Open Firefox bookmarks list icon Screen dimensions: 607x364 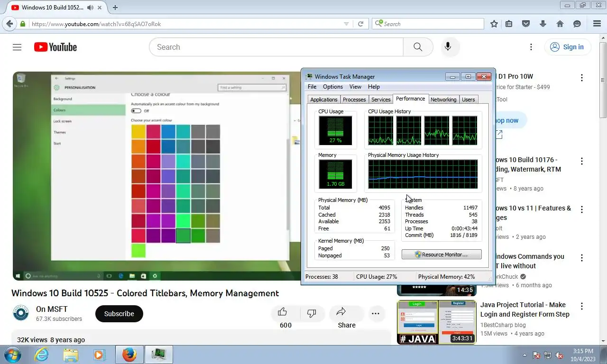[x=509, y=24]
